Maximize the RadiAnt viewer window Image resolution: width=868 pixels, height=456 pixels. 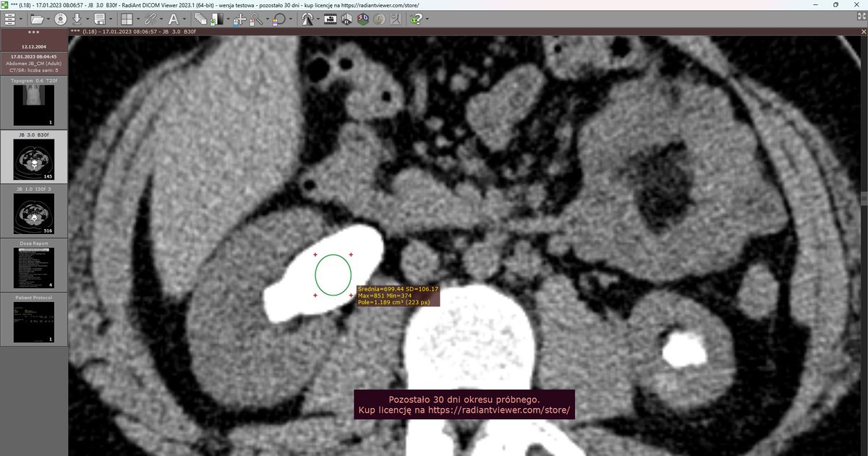[836, 4]
